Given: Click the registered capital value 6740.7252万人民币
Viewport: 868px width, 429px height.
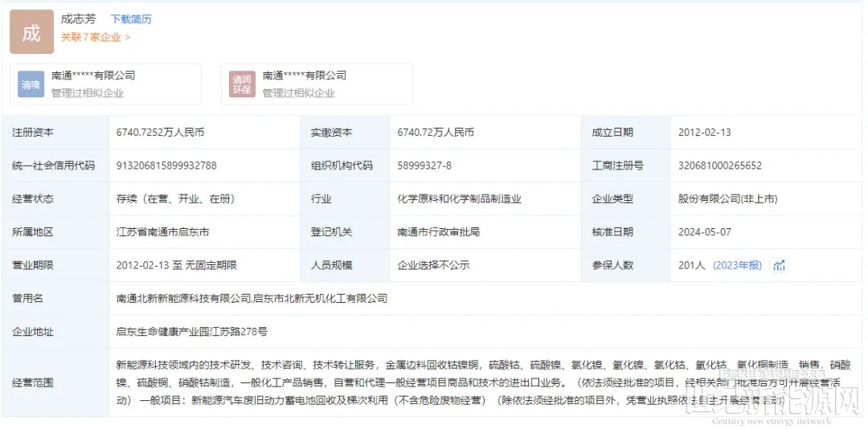Looking at the screenshot, I should (x=160, y=133).
